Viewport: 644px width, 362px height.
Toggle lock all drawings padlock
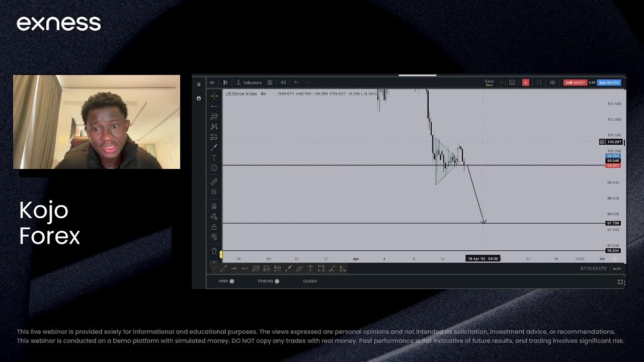214,227
